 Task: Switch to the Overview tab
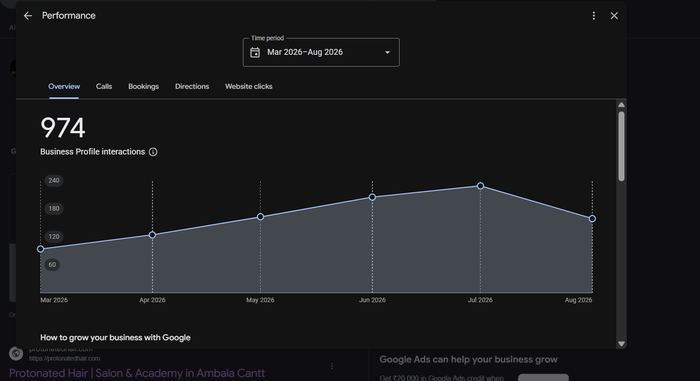(x=64, y=87)
